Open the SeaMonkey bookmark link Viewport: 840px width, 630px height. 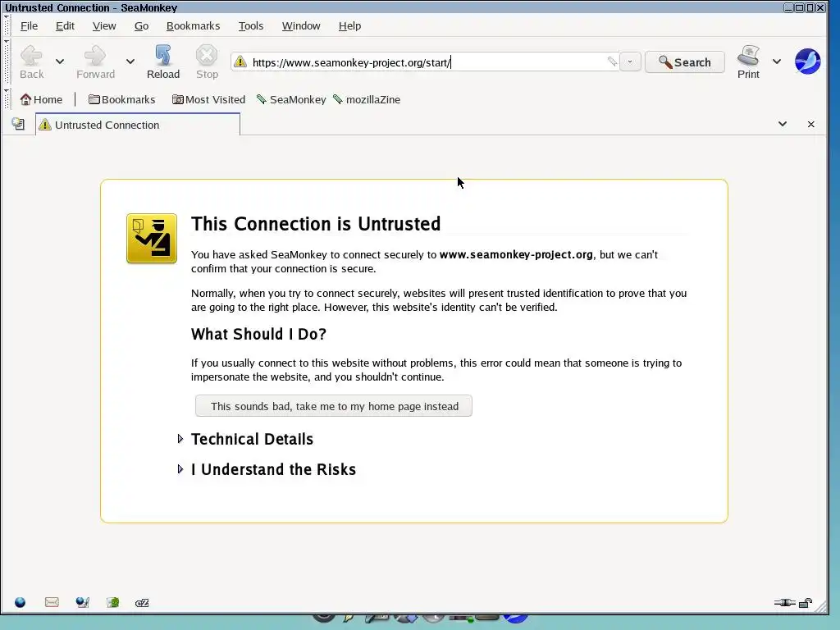tap(291, 99)
